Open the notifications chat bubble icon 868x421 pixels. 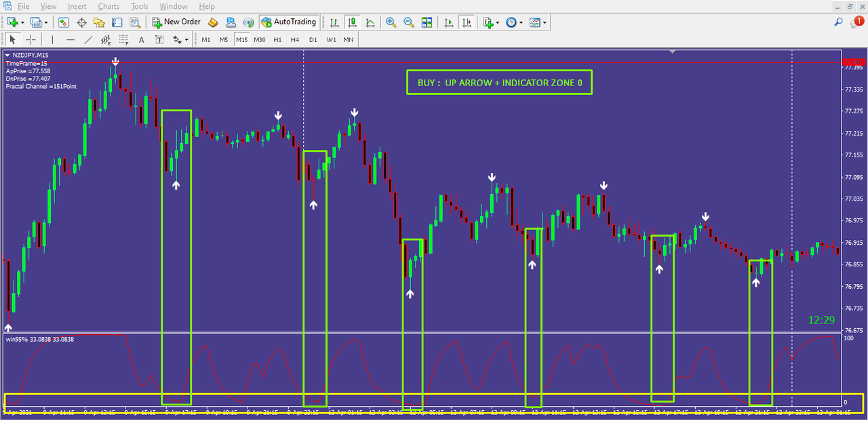pyautogui.click(x=857, y=22)
